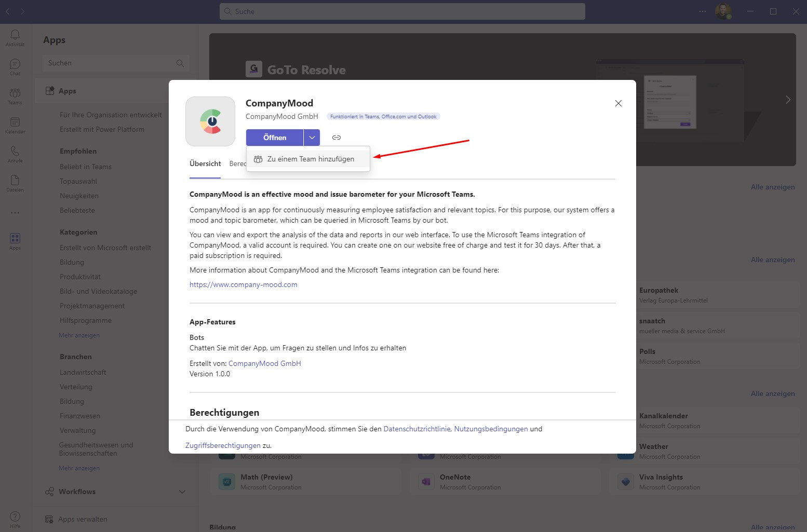Show more industries via Mehr anzeigen under Branchen
The image size is (807, 532).
coord(79,468)
